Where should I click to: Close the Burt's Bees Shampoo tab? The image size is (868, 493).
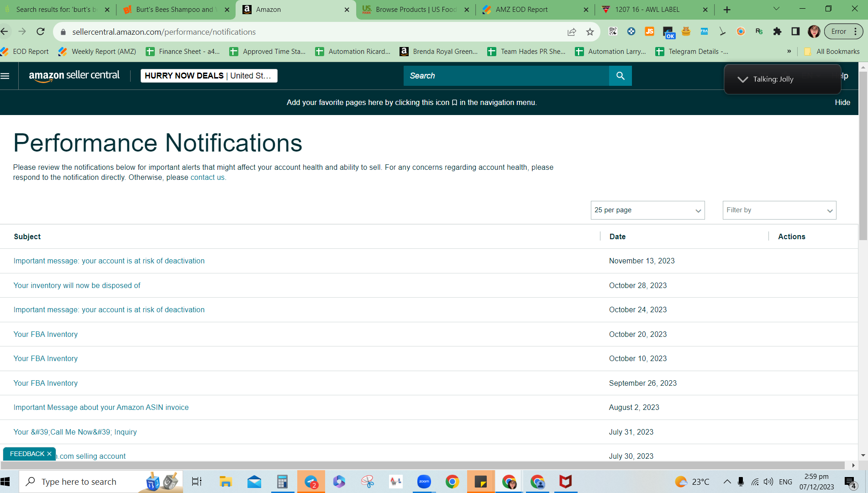pos(227,10)
